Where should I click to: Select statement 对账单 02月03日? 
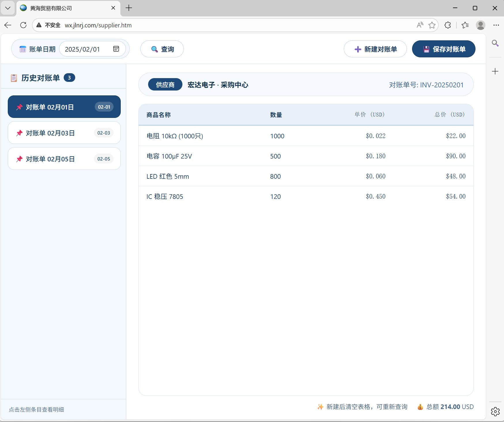64,133
